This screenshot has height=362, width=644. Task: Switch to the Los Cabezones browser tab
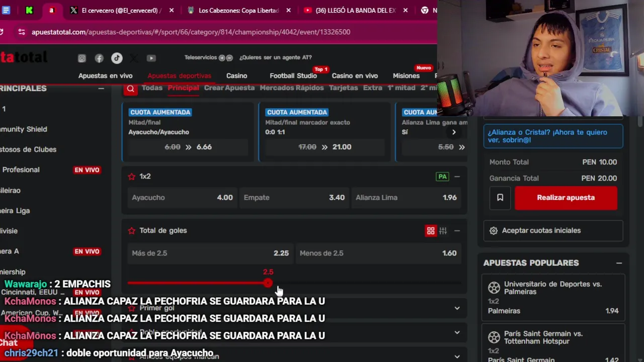click(238, 10)
